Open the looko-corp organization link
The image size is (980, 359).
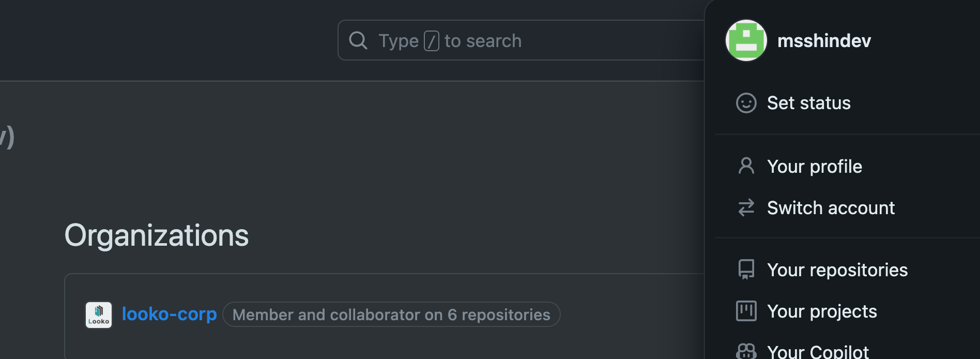pos(169,314)
